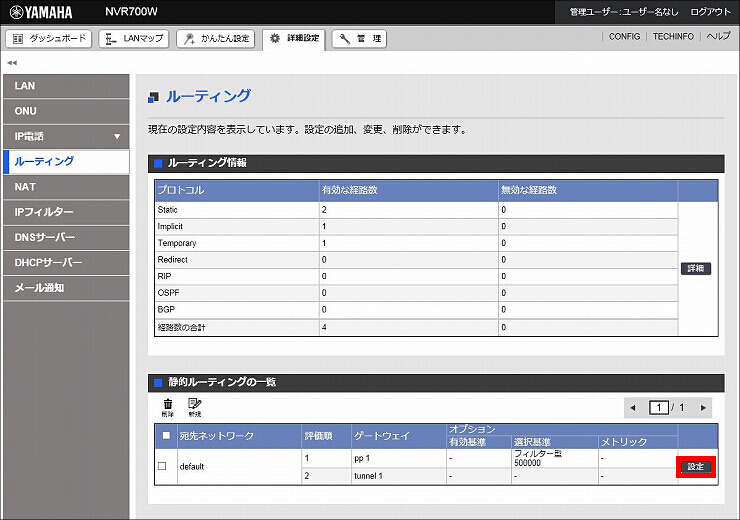
Task: Open DHCPサーバー in the sidebar
Action: (66, 263)
